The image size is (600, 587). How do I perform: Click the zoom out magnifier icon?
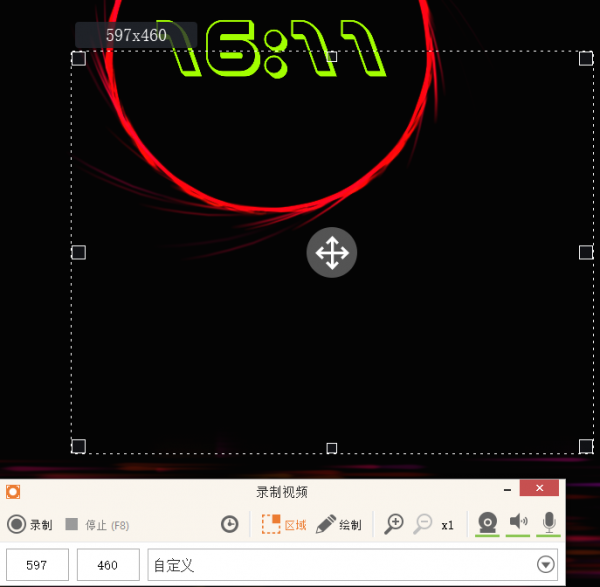(x=422, y=524)
